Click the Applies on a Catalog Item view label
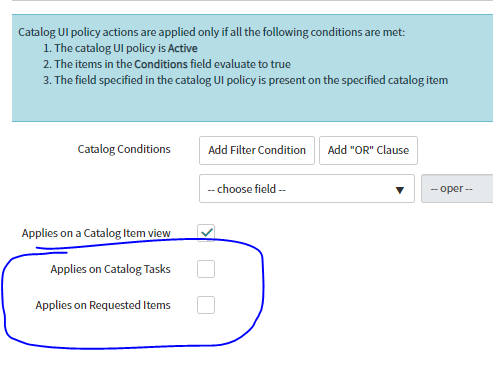Viewport: 493px width, 366px height. pos(96,233)
